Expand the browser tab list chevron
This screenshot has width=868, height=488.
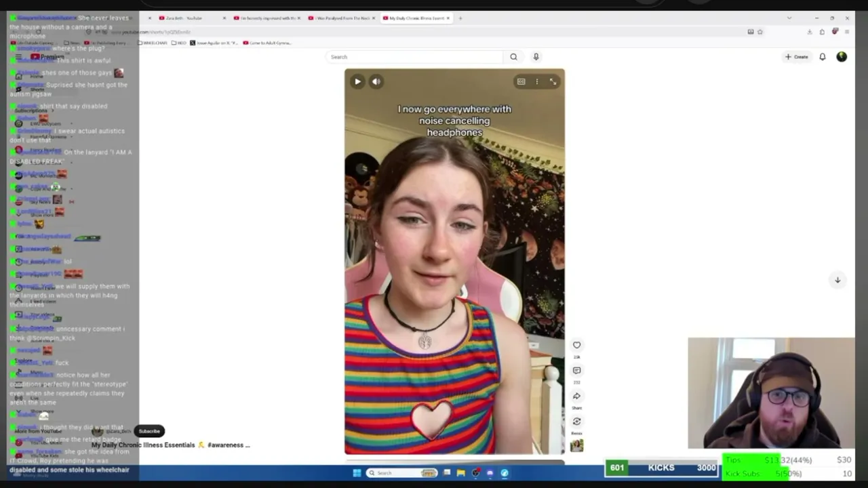(x=789, y=18)
